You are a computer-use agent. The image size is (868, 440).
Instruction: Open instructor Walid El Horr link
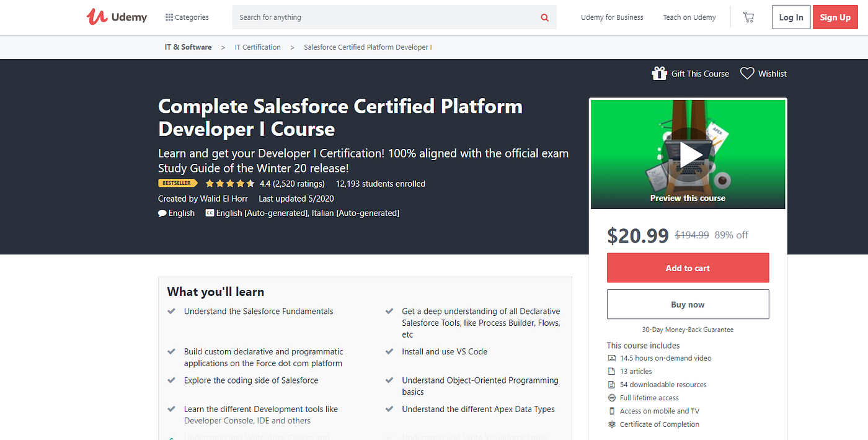224,199
